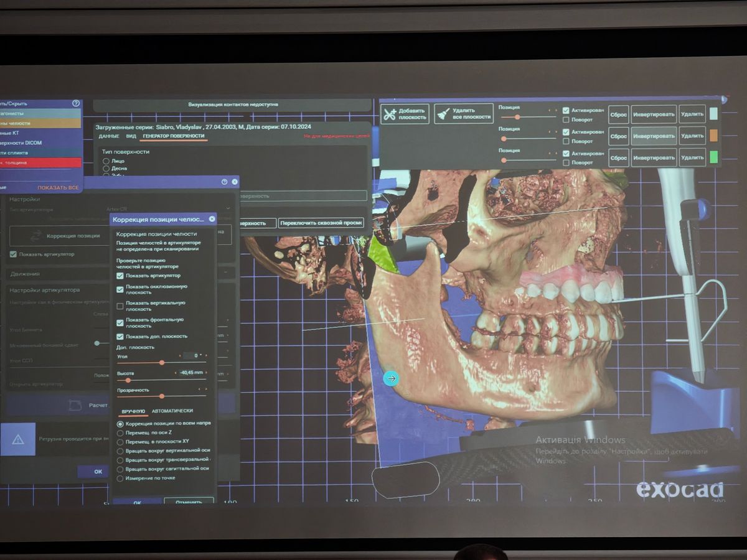
Task: Open help icon in the articulator dialog title bar
Action: pos(225,182)
